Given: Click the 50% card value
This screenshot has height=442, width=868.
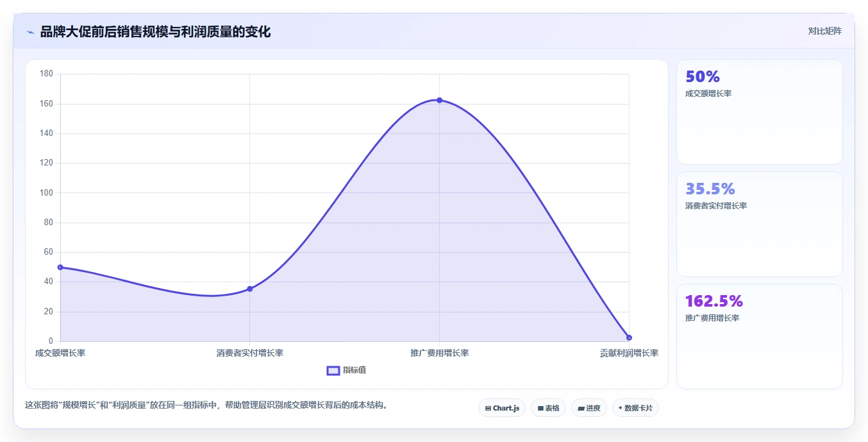Looking at the screenshot, I should pyautogui.click(x=703, y=77).
